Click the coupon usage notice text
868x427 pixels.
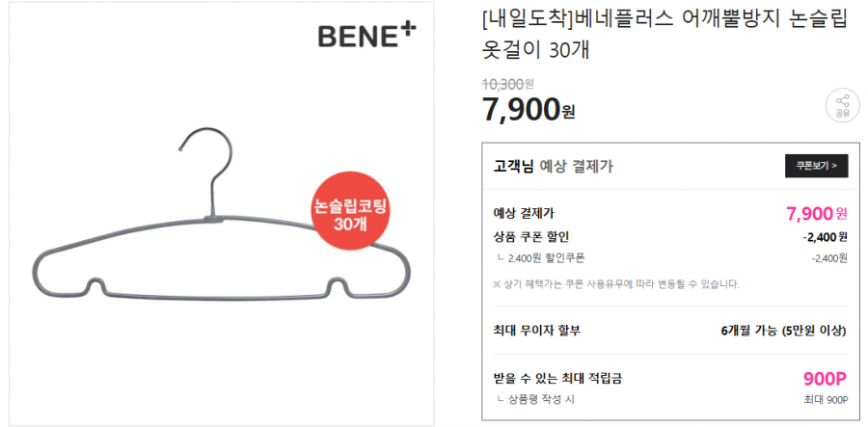(x=616, y=283)
